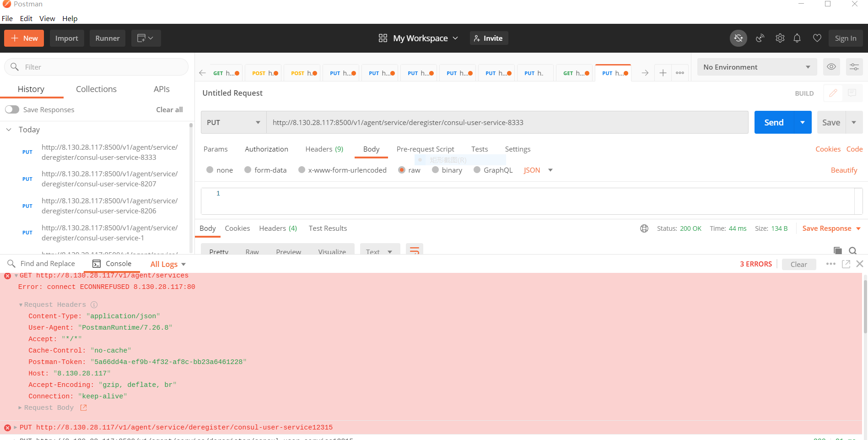Open the JSON body format dropdown
The image size is (868, 440).
(x=539, y=170)
